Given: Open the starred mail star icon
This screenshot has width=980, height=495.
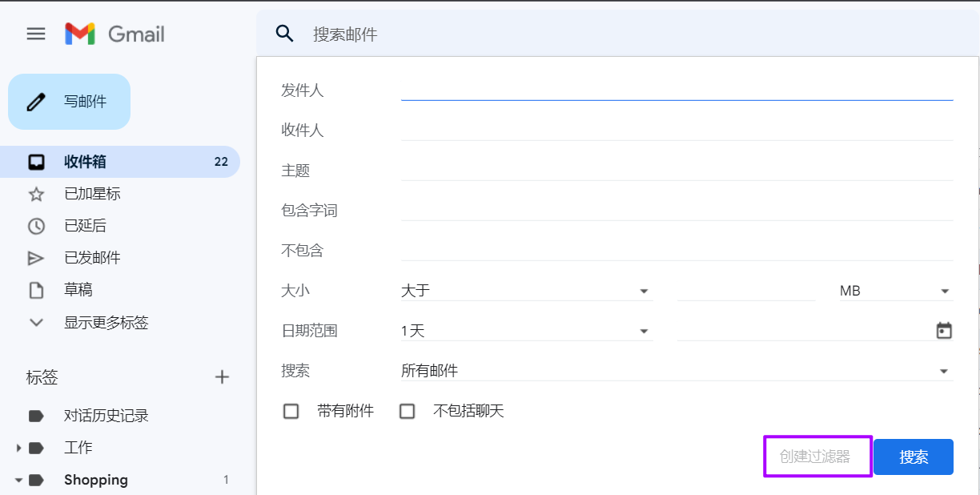Looking at the screenshot, I should (36, 194).
